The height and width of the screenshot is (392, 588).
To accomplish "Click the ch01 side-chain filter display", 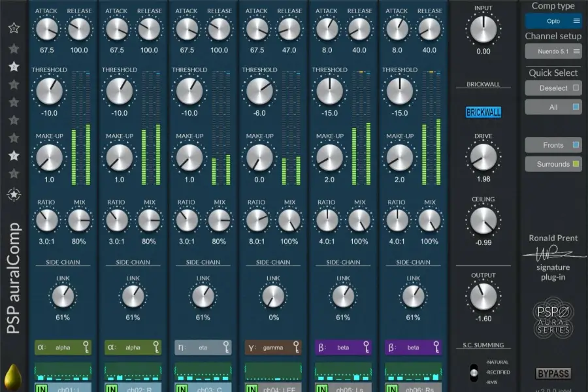I will [63, 371].
